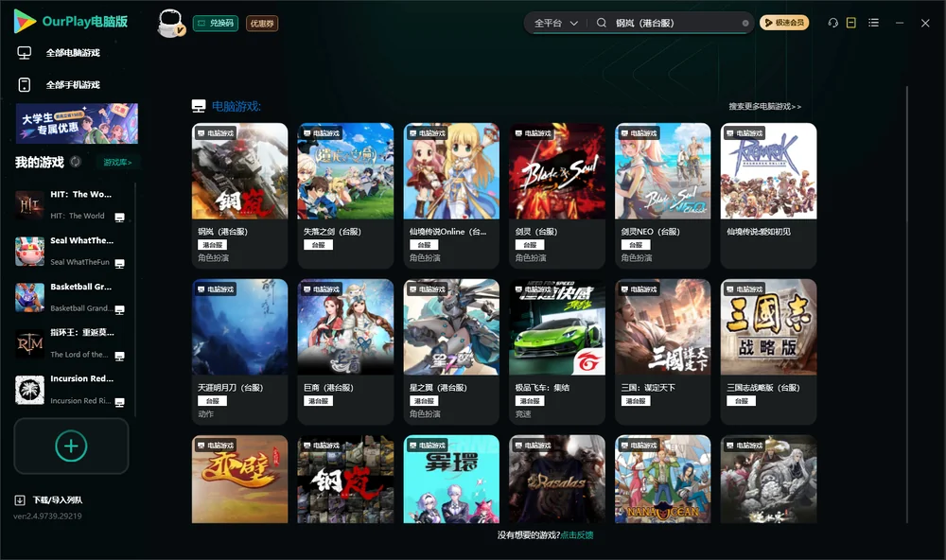Image resolution: width=946 pixels, height=560 pixels.
Task: Open the 赤壁 game thumbnail in bottom row
Action: click(239, 480)
